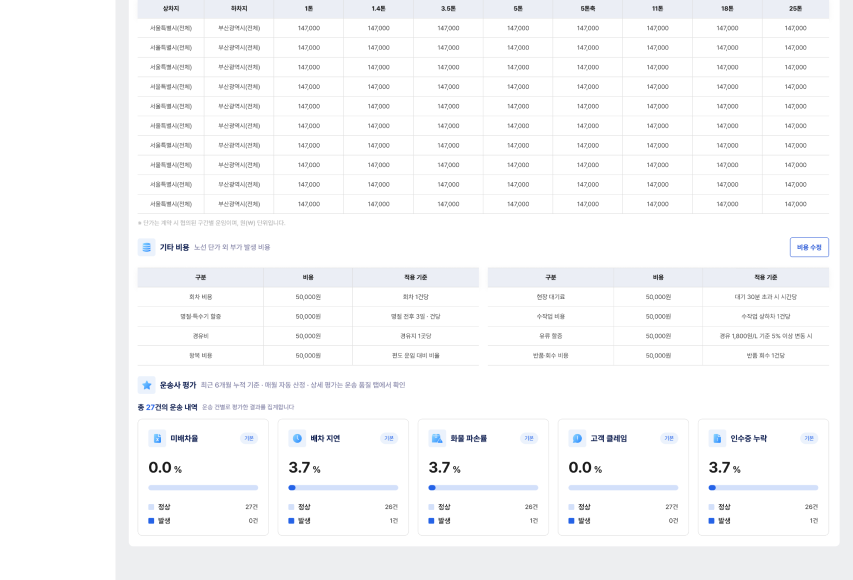The height and width of the screenshot is (580, 853).
Task: Click the 기본 badge on 화물 파손률 card
Action: coord(529,439)
